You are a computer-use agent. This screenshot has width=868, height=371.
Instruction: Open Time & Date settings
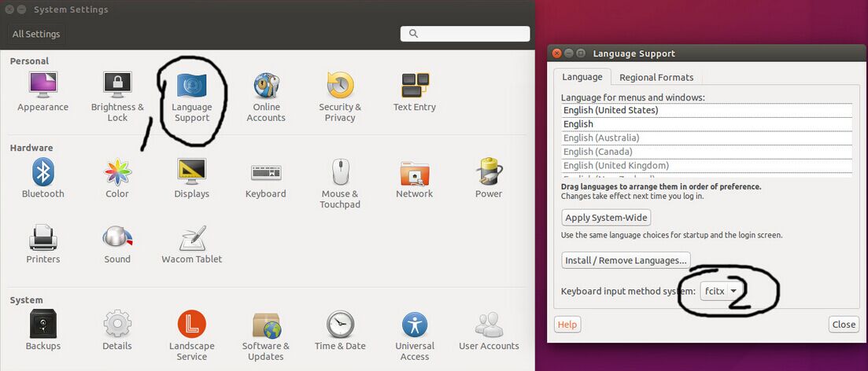coord(340,330)
